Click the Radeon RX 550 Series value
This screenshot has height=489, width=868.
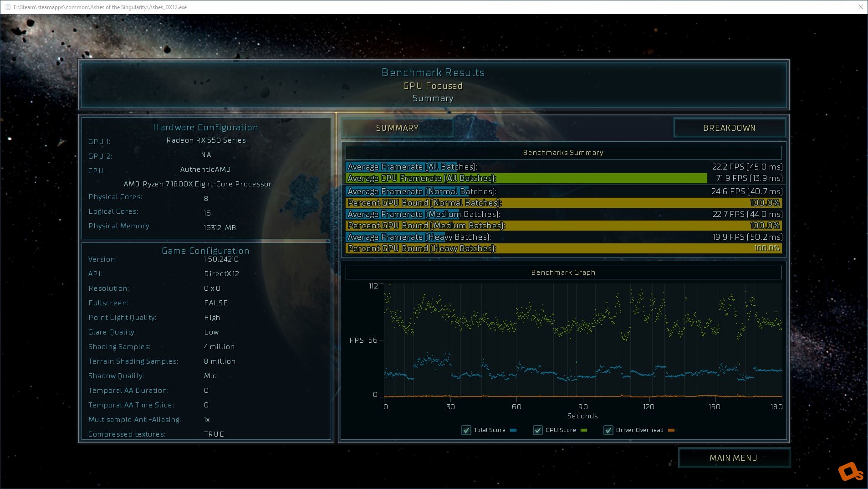coord(206,140)
